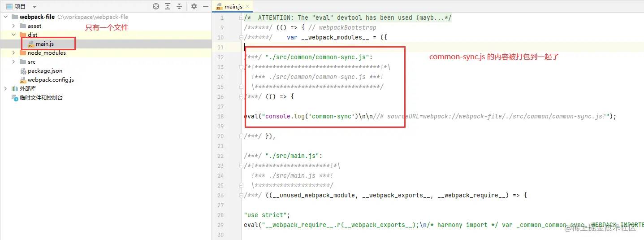This screenshot has width=644, height=240.
Task: Click line number 29 in gutter
Action: [x=220, y=225]
